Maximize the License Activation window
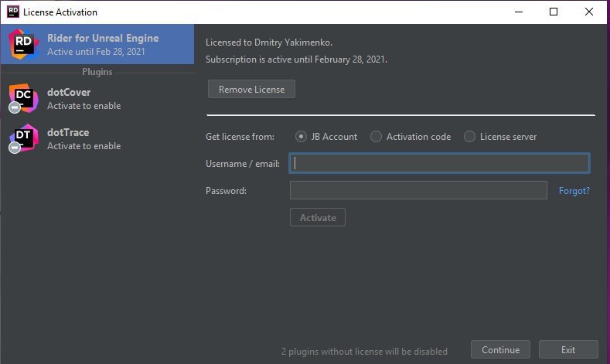This screenshot has height=364, width=610. click(x=554, y=12)
